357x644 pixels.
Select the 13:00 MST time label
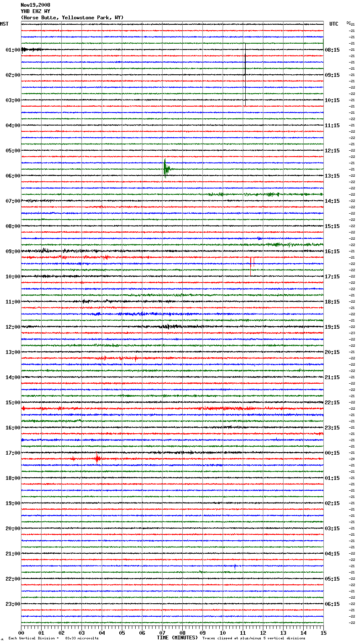click(x=13, y=352)
